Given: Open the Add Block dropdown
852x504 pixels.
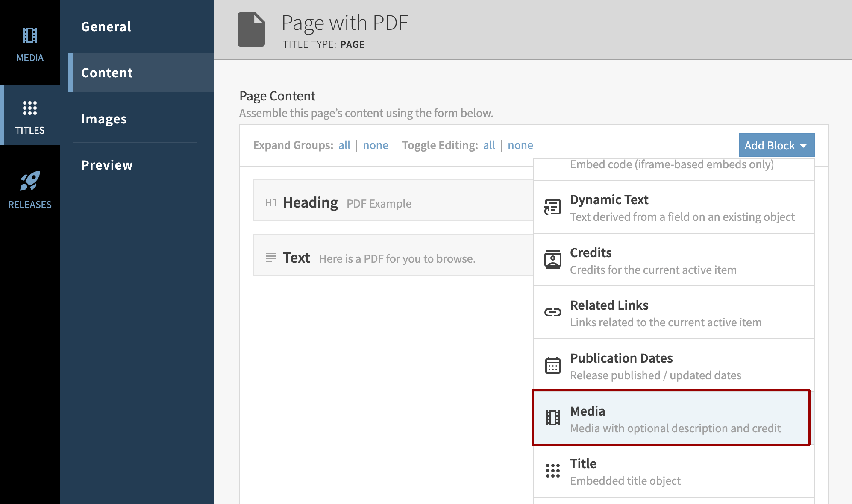Looking at the screenshot, I should coord(776,145).
